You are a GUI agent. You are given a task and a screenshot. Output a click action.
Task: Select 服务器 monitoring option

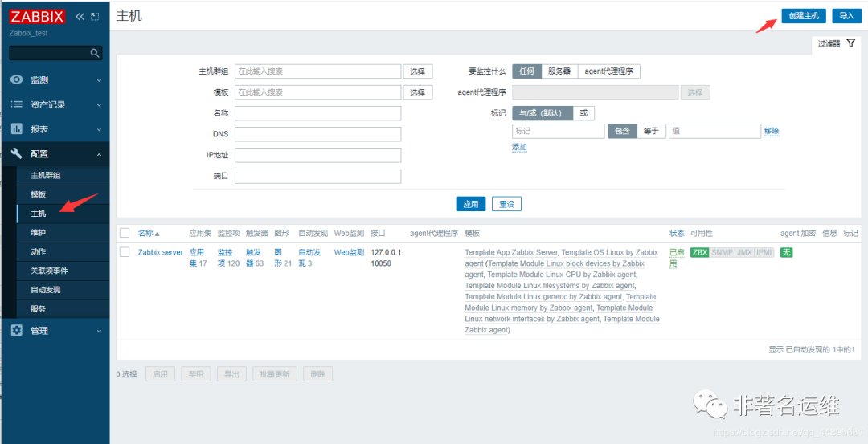(x=559, y=71)
